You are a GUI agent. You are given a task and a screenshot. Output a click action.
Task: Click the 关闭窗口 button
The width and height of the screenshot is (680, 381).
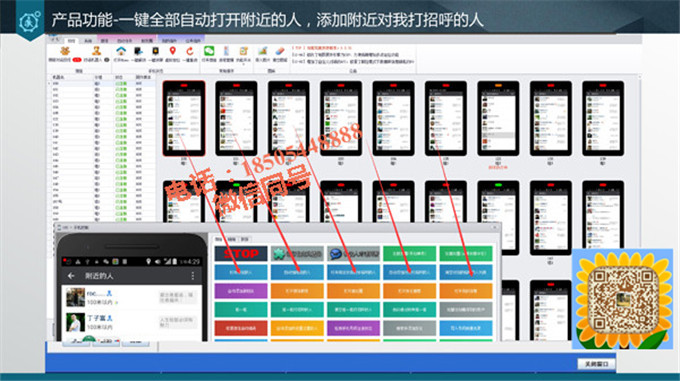coord(596,364)
